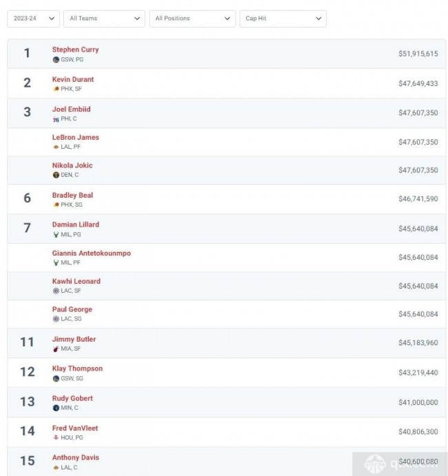
Task: Click Anthony Davis's name link
Action: [75, 458]
